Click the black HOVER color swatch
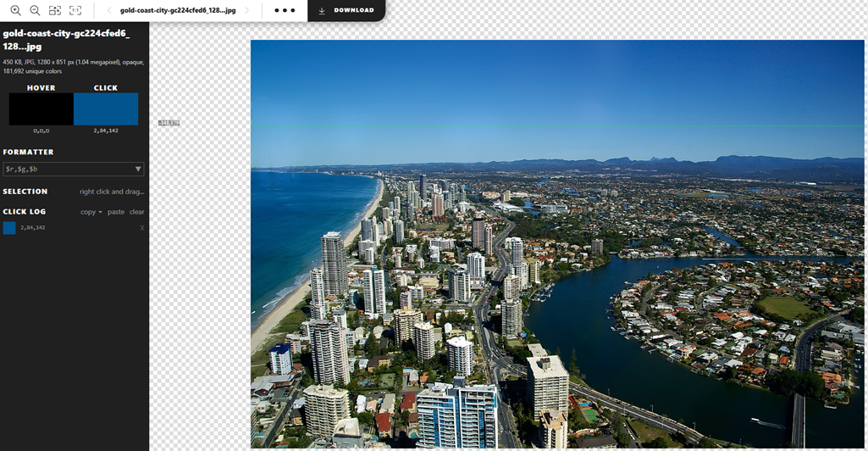 click(x=41, y=109)
